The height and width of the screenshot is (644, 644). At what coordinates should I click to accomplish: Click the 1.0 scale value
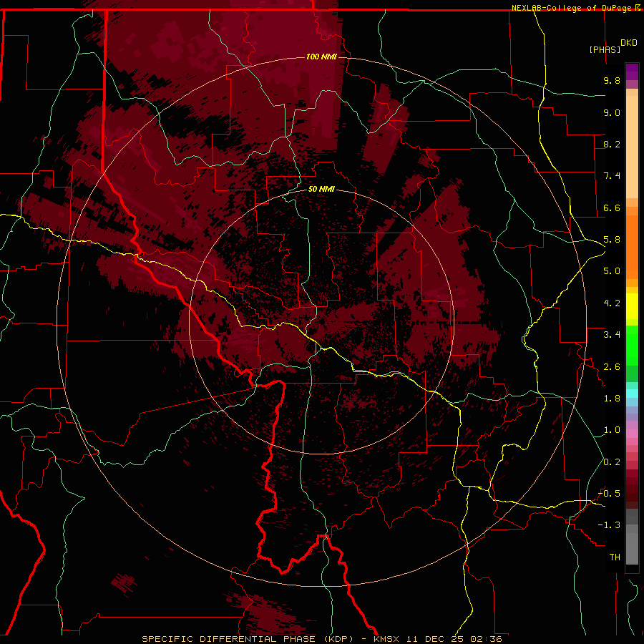coord(612,430)
